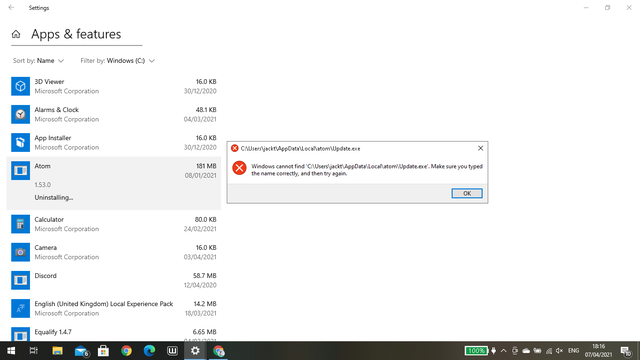Click the Atom app icon in list

[20, 171]
